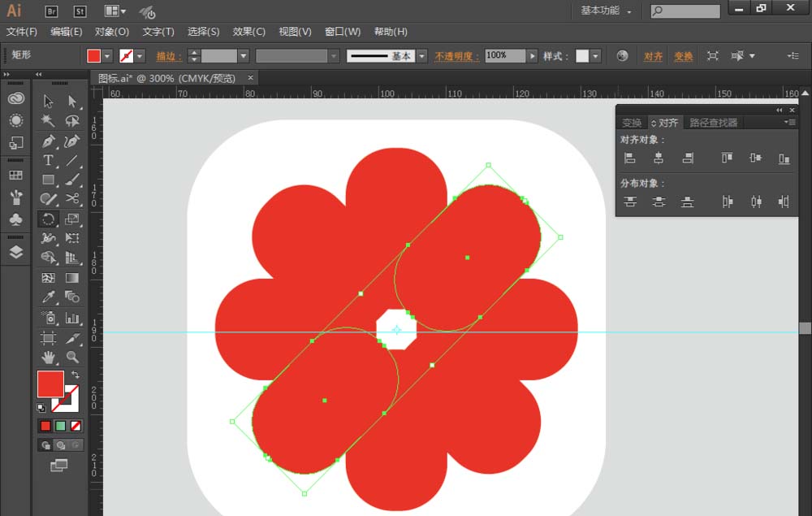Select the Gradient tool
812x516 pixels.
coord(72,278)
